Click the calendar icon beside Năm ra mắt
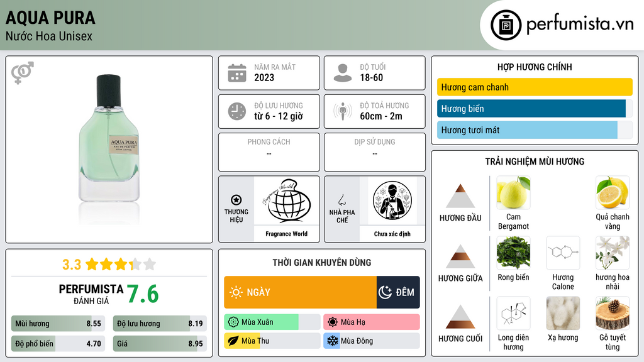Screen dimensions: 644x362 pos(237,73)
